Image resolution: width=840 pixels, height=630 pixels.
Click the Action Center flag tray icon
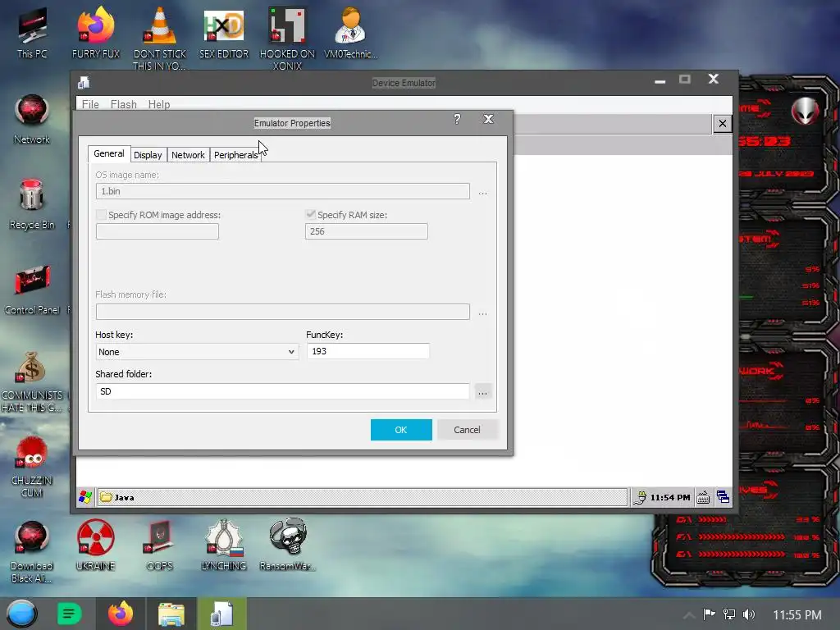tap(710, 614)
